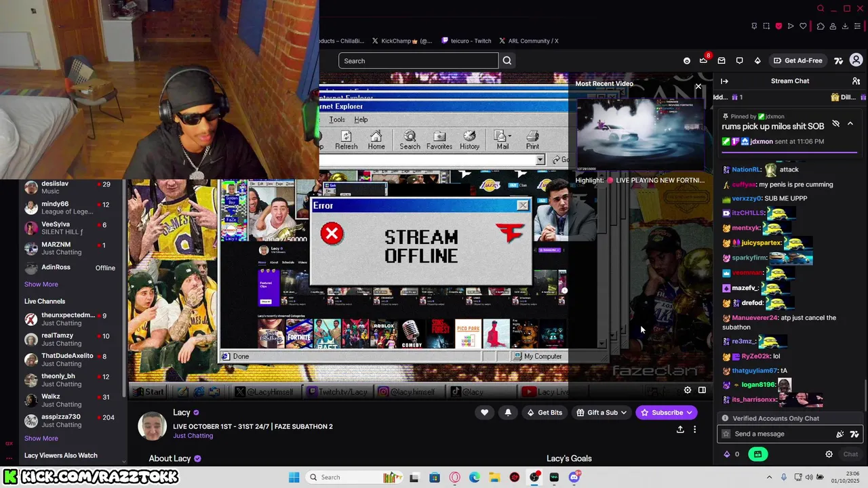
Task: Open the browser easy setup menu icon
Action: 857,26
